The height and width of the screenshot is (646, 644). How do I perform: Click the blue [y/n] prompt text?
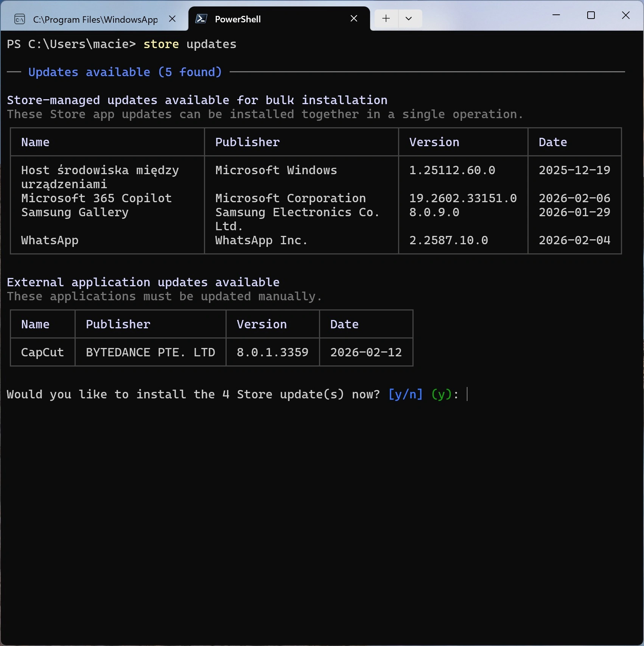pos(405,394)
